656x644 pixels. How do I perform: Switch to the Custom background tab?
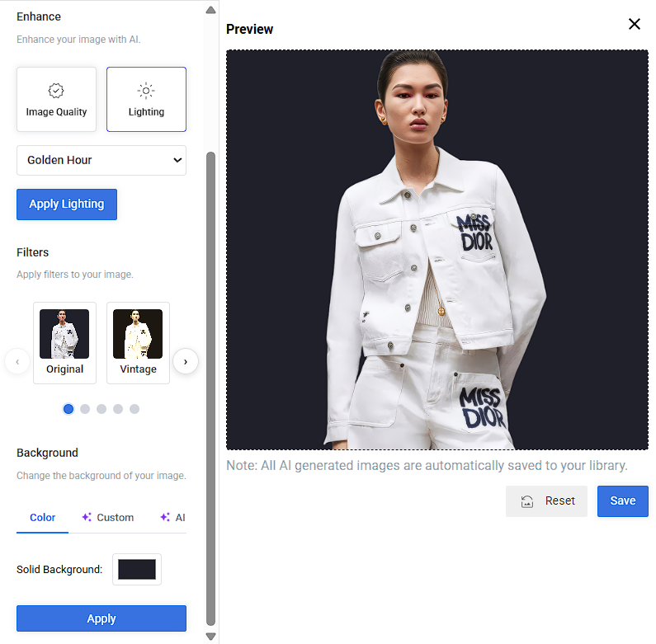point(108,518)
